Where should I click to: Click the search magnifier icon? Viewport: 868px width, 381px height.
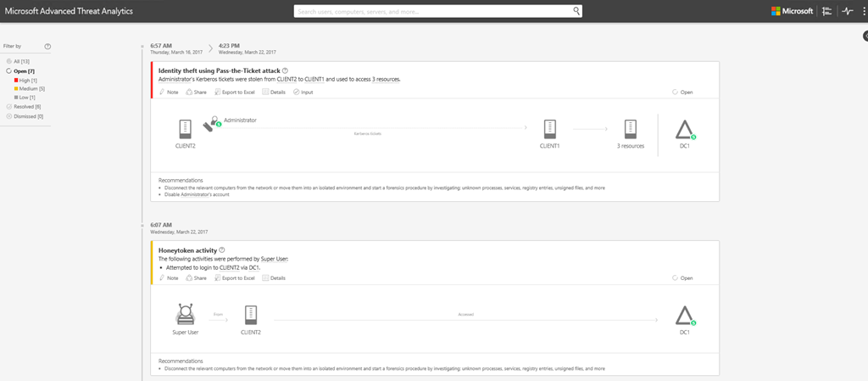pos(576,11)
